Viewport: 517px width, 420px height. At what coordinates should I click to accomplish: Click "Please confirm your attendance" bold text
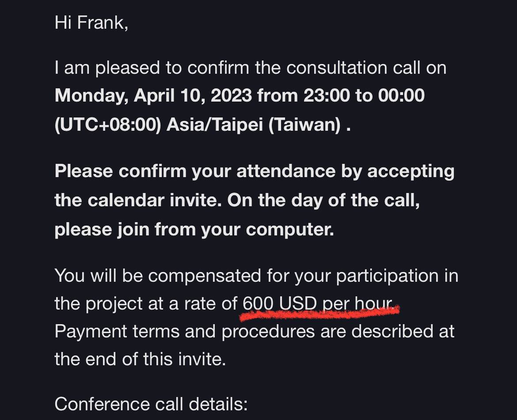click(195, 172)
